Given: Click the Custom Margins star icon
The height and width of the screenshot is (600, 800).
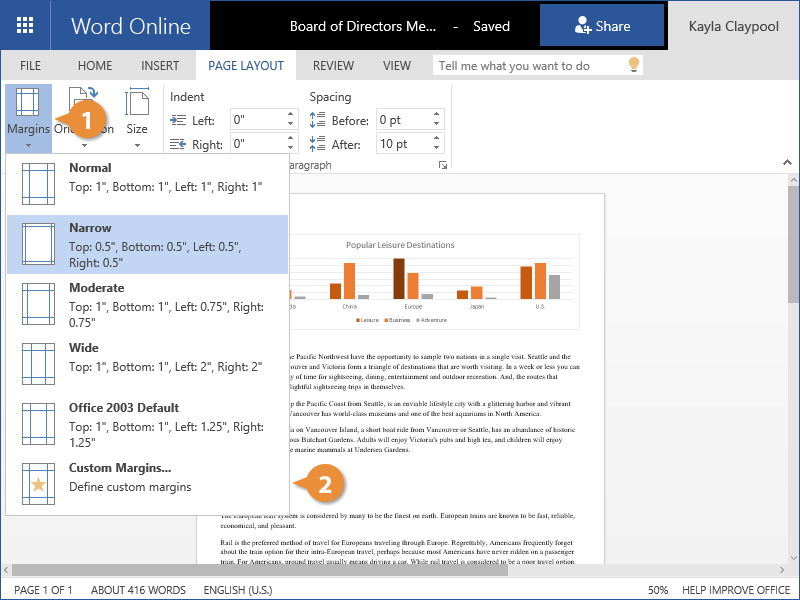Looking at the screenshot, I should click(x=38, y=483).
